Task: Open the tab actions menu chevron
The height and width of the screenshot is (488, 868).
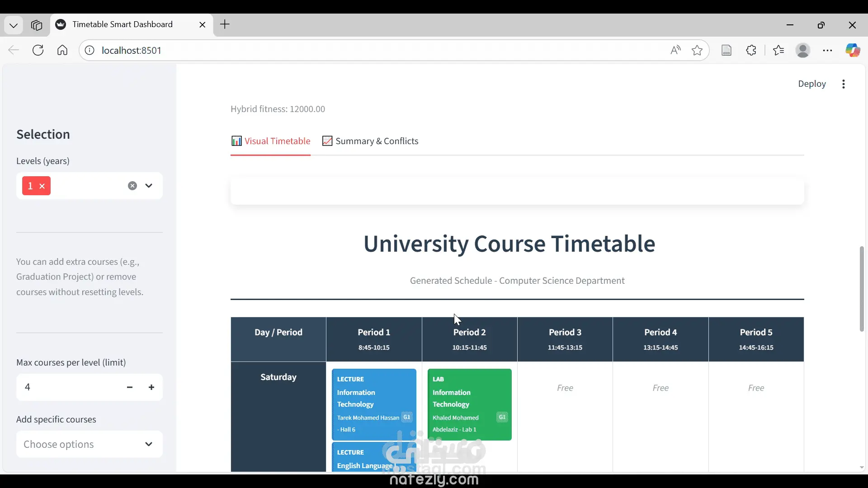Action: (x=14, y=25)
